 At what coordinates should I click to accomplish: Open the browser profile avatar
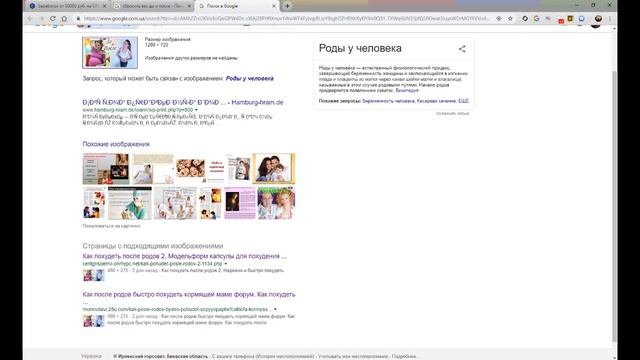click(x=598, y=18)
